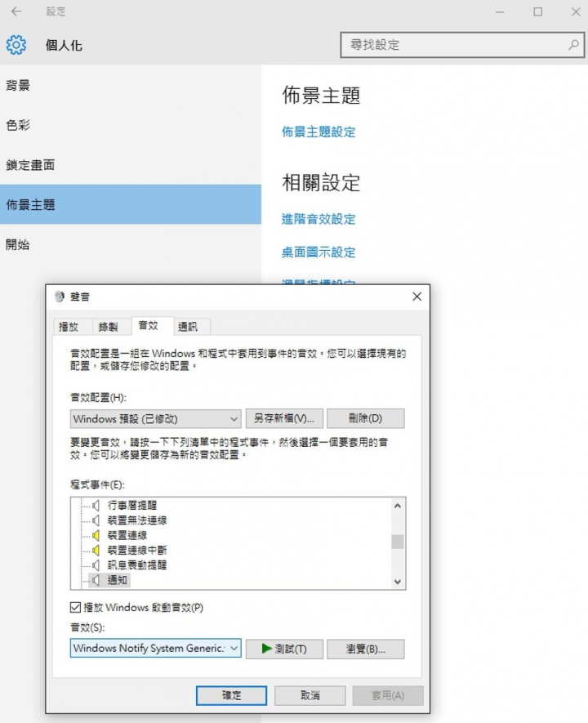Open 鎖定畫面 in the settings sidebar

pyautogui.click(x=131, y=164)
